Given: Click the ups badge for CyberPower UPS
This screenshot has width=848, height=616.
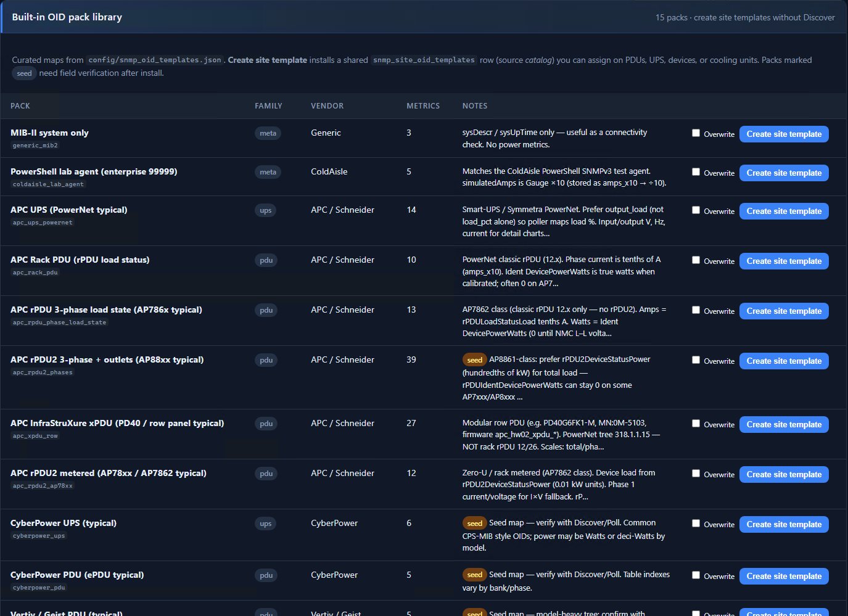Looking at the screenshot, I should (266, 524).
